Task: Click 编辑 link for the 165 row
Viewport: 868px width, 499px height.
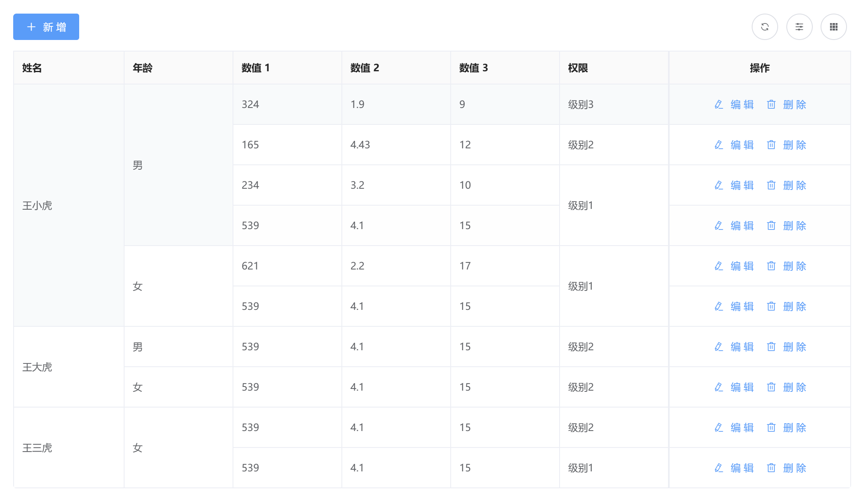Action: tap(742, 145)
